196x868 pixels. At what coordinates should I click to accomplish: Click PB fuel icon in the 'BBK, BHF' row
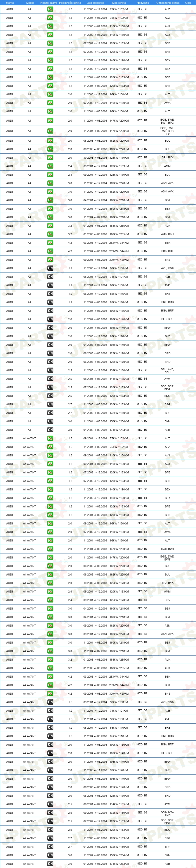50,251
